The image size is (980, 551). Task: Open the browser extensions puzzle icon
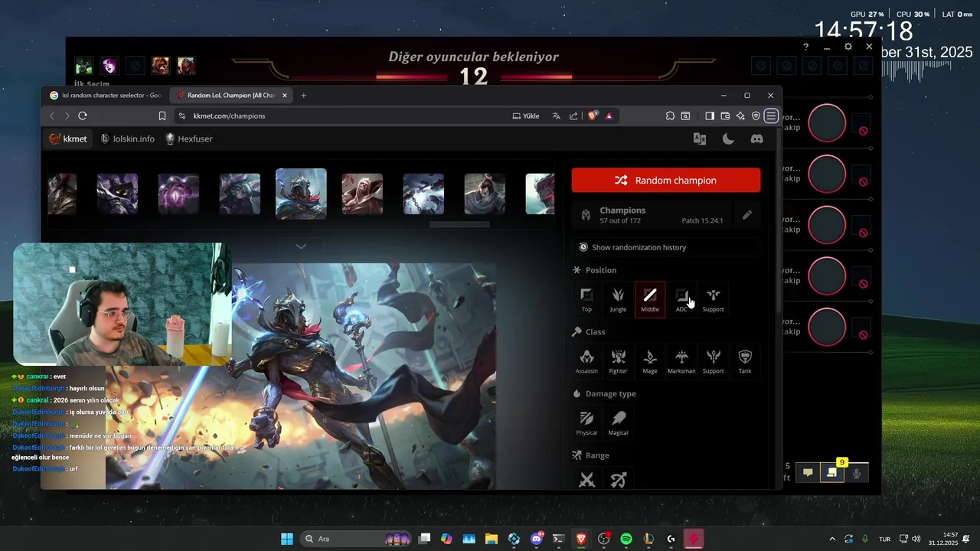(x=670, y=116)
